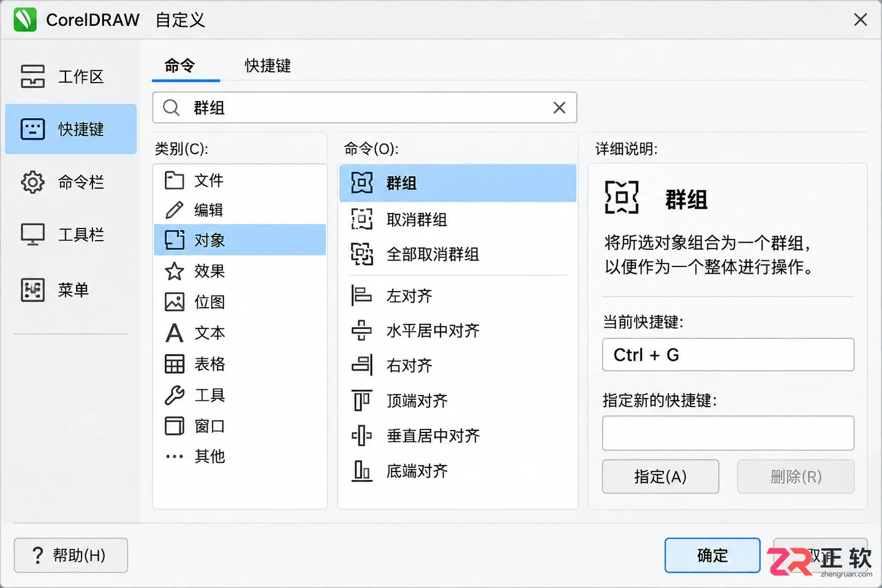
Task: Open 命令栏 via its gear icon
Action: coord(32,182)
